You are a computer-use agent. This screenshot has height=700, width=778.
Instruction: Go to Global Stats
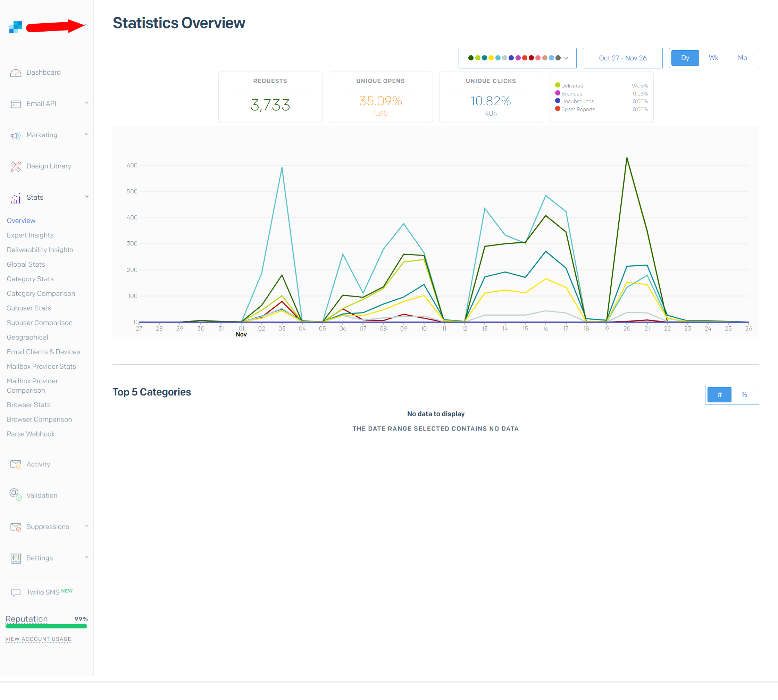tap(26, 265)
